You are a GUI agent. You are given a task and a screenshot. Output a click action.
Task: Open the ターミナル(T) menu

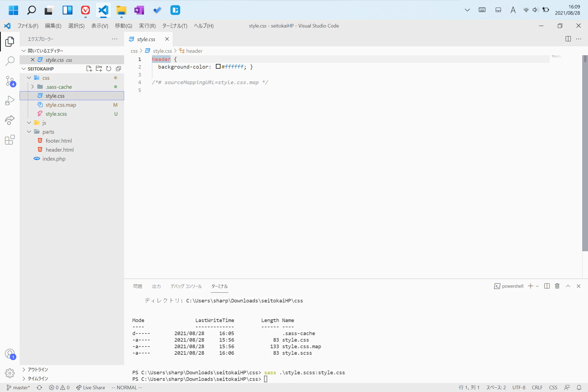[175, 26]
